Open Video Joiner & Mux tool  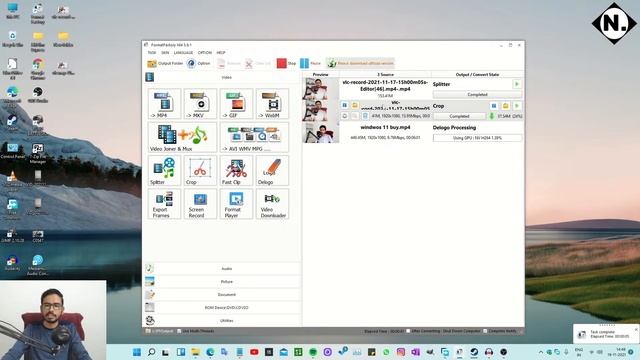pos(182,138)
